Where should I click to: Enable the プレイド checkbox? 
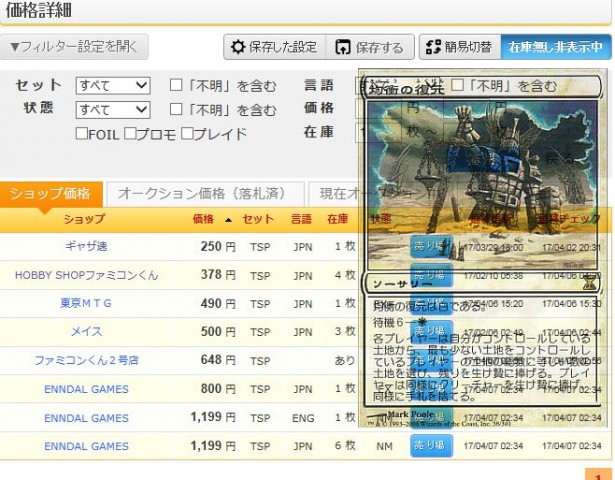pos(187,133)
